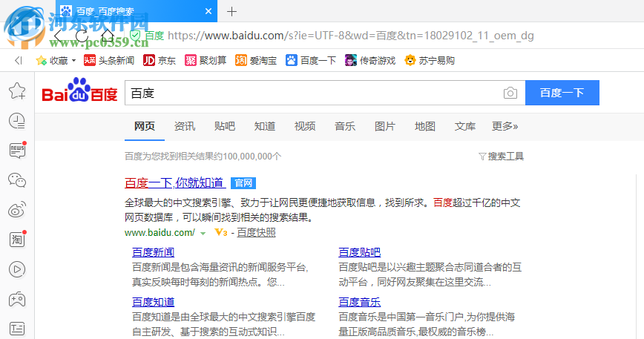Screen dimensions: 644x339
Task: Open the add-to-favorites star icon in sidebar
Action: (17, 91)
